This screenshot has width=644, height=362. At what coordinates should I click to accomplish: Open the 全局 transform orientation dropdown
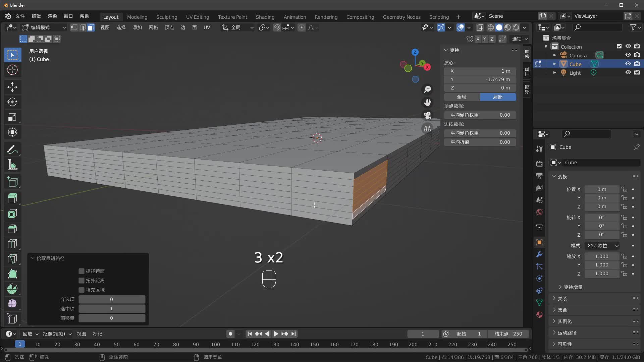(x=238, y=27)
